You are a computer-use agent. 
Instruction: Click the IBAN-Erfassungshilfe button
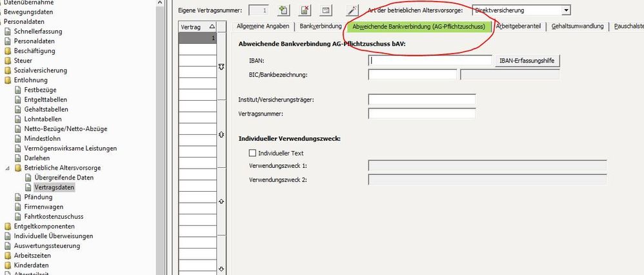pos(527,61)
